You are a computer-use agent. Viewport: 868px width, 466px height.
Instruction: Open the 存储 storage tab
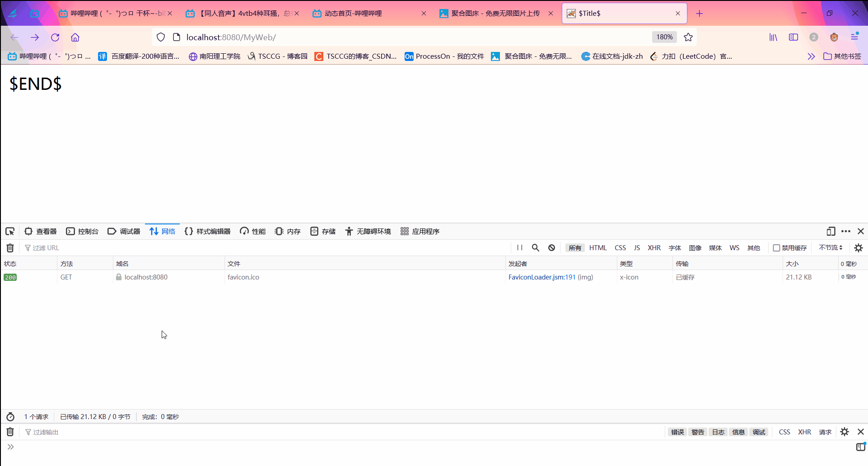click(323, 232)
